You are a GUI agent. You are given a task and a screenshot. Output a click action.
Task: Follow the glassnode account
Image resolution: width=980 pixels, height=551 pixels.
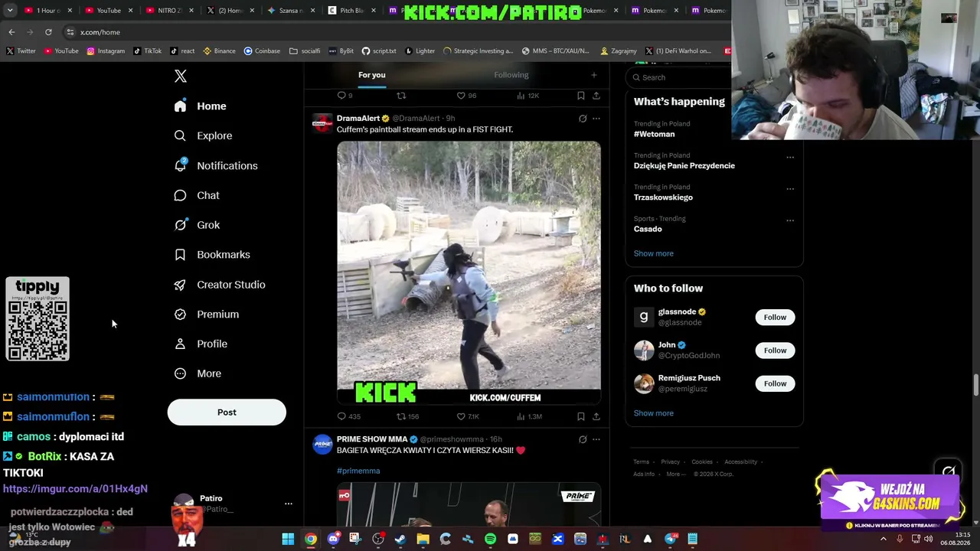[x=775, y=318]
